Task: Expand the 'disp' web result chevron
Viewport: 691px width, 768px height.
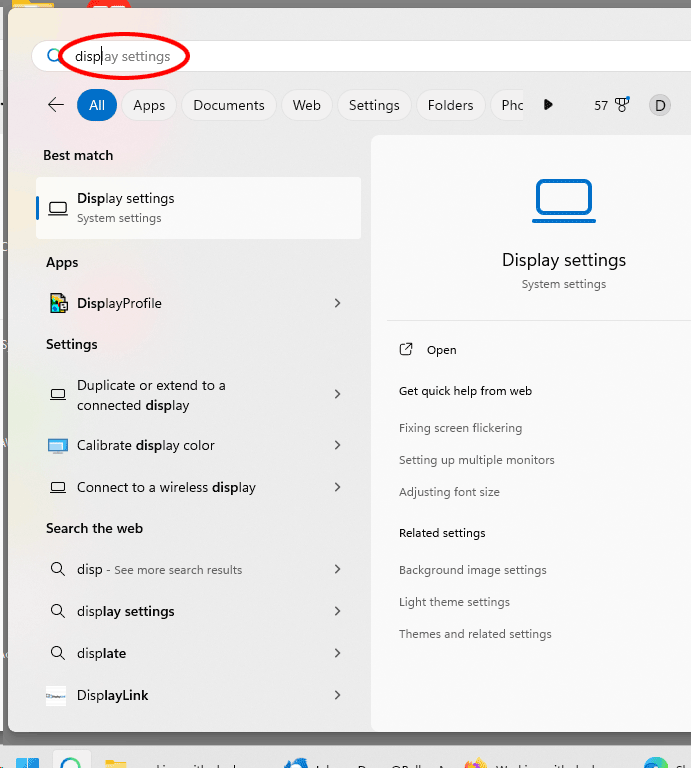Action: [x=337, y=569]
